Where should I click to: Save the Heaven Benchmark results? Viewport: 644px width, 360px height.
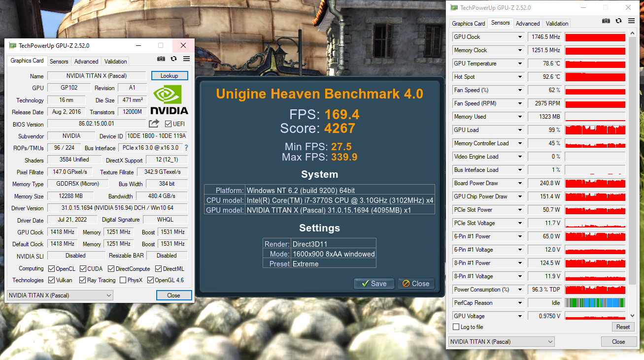click(374, 284)
